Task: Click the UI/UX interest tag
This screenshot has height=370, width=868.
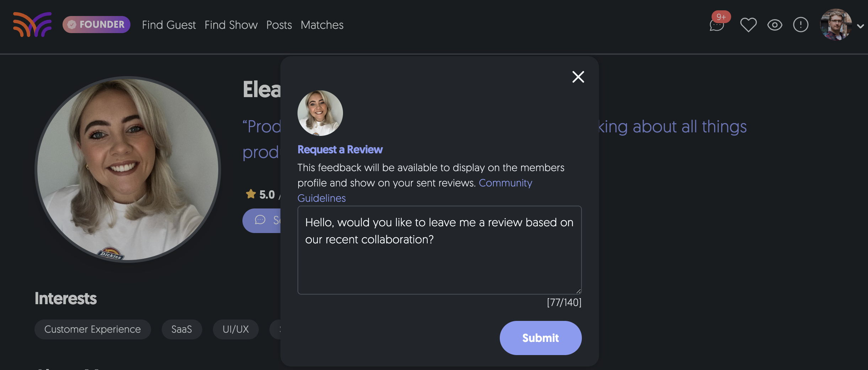Action: (236, 329)
